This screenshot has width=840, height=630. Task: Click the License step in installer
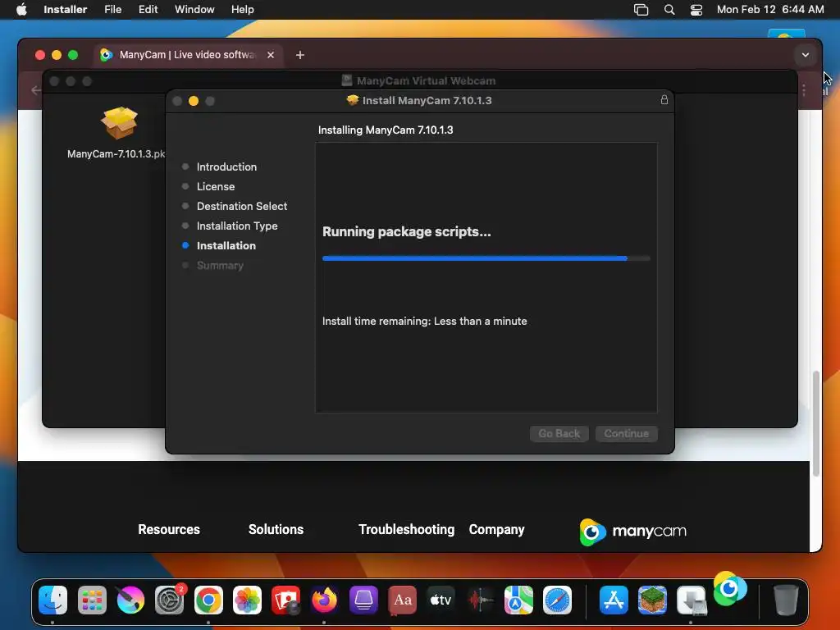click(x=216, y=186)
